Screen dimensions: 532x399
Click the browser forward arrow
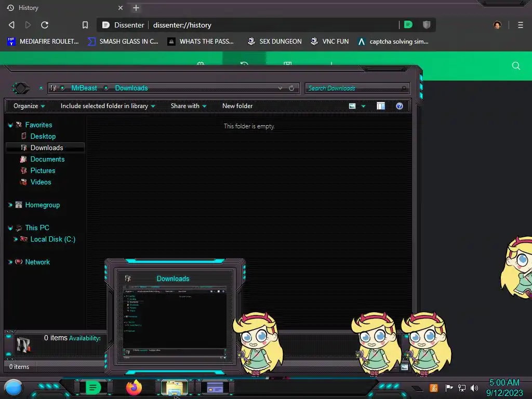click(28, 25)
